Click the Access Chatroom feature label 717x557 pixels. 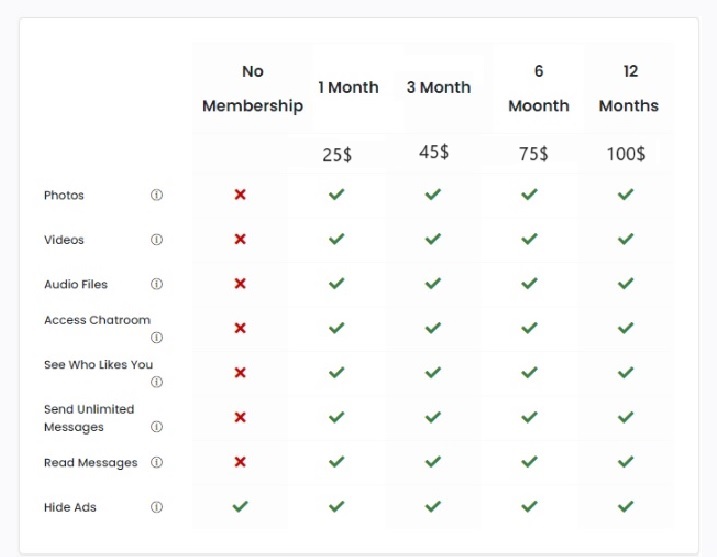(97, 320)
